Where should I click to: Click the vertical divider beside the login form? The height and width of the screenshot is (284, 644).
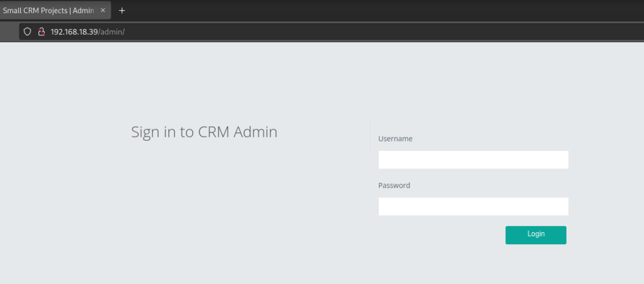371,136
